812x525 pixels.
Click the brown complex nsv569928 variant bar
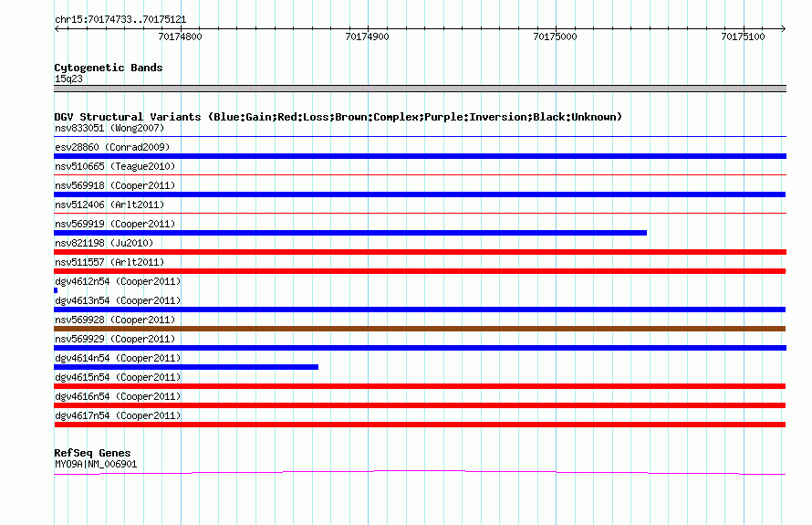pyautogui.click(x=420, y=329)
